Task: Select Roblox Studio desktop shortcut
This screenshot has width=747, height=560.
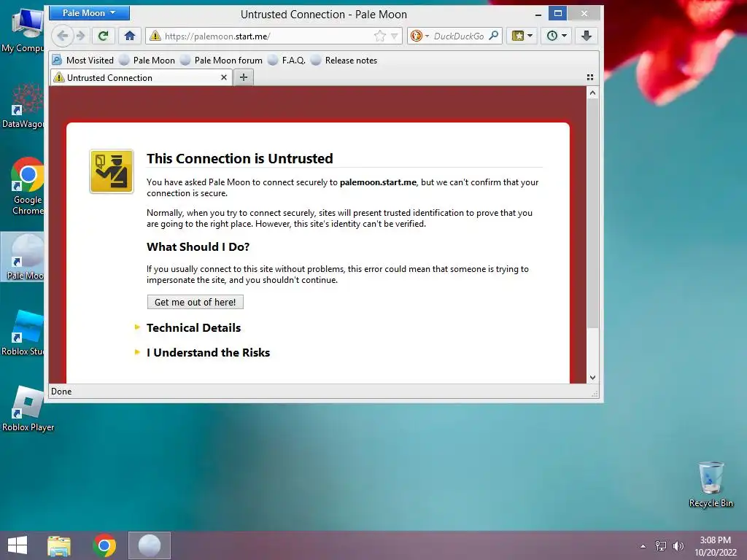Action: click(x=23, y=333)
